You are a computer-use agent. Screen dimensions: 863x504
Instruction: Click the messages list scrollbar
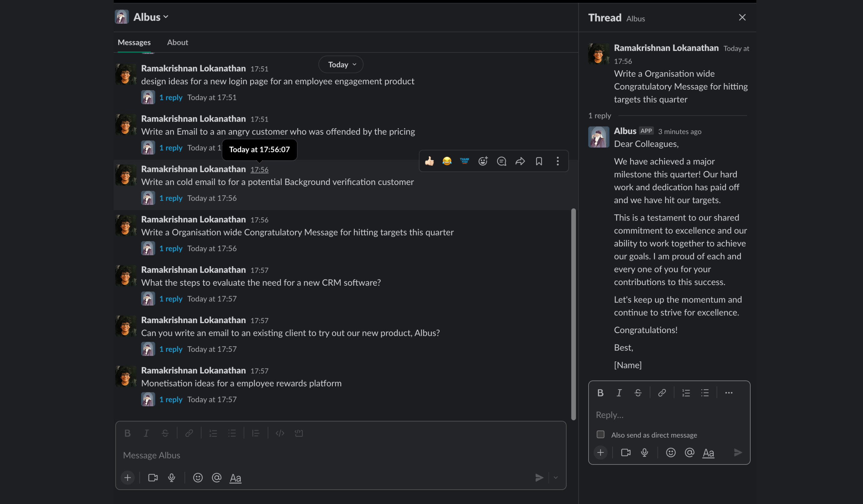(x=573, y=314)
